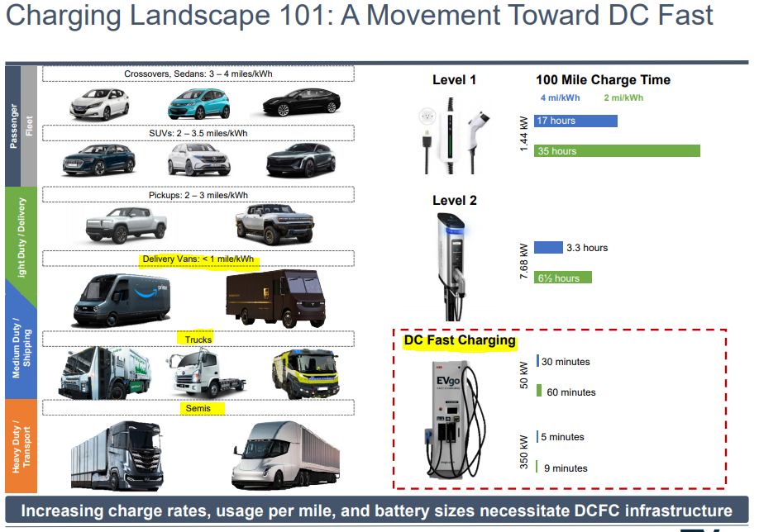759x532 pixels.
Task: Select the Nikola semi truck image
Action: coord(117,455)
